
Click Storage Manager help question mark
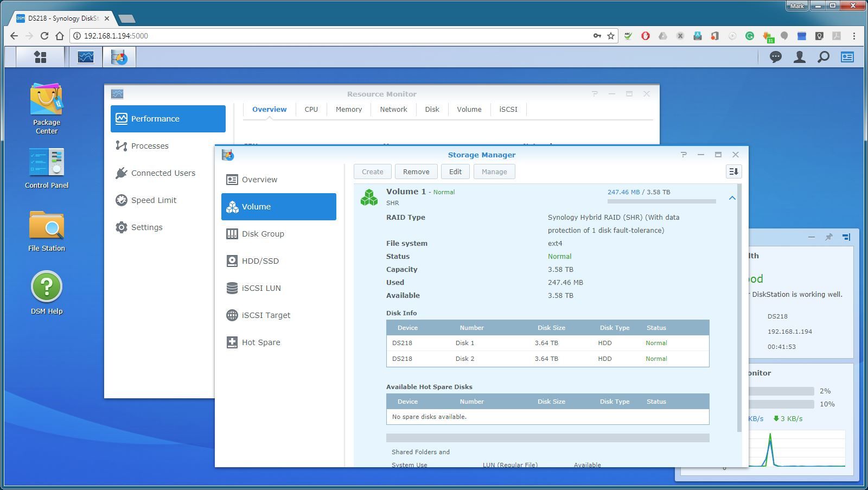coord(684,155)
